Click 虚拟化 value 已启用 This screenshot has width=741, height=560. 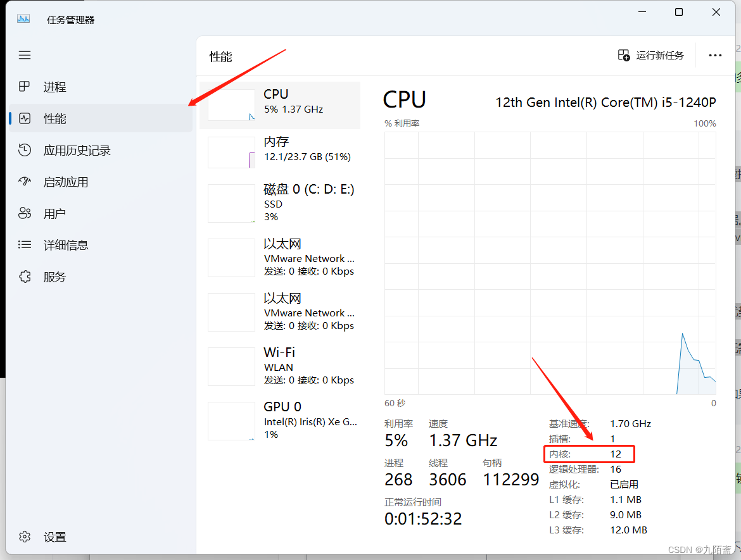pos(624,485)
